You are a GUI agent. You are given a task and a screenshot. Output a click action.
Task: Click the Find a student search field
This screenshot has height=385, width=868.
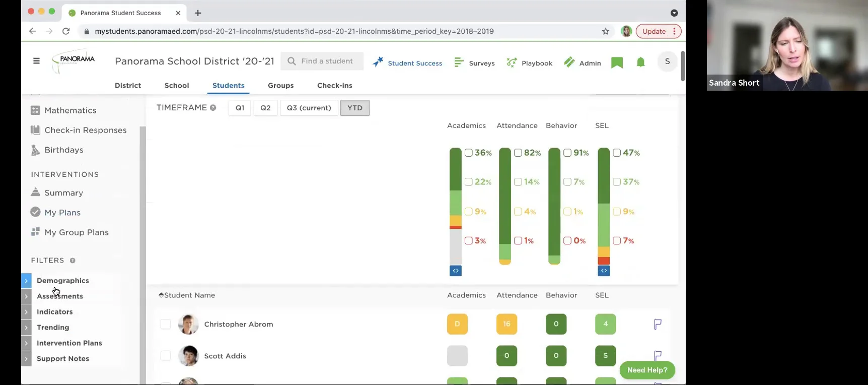pyautogui.click(x=322, y=61)
